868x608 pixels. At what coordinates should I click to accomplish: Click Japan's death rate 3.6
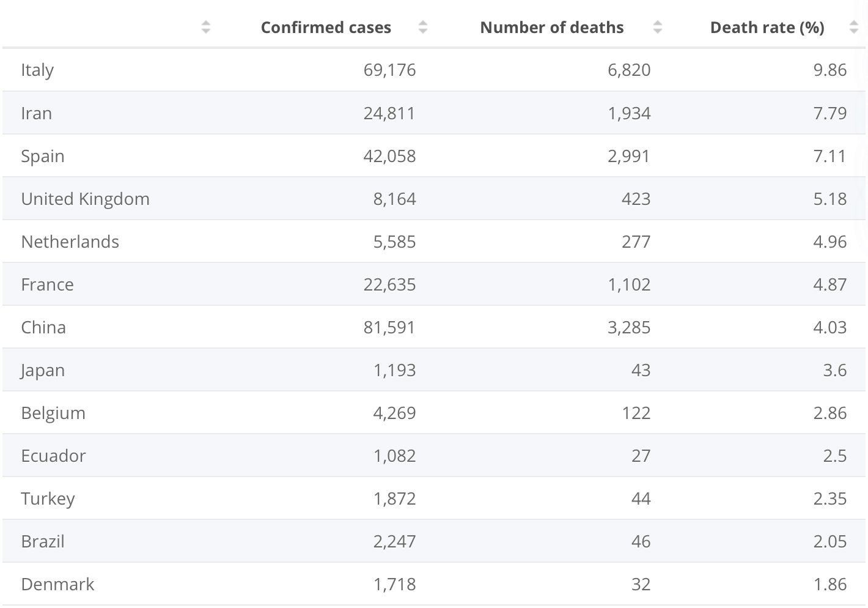(x=834, y=370)
